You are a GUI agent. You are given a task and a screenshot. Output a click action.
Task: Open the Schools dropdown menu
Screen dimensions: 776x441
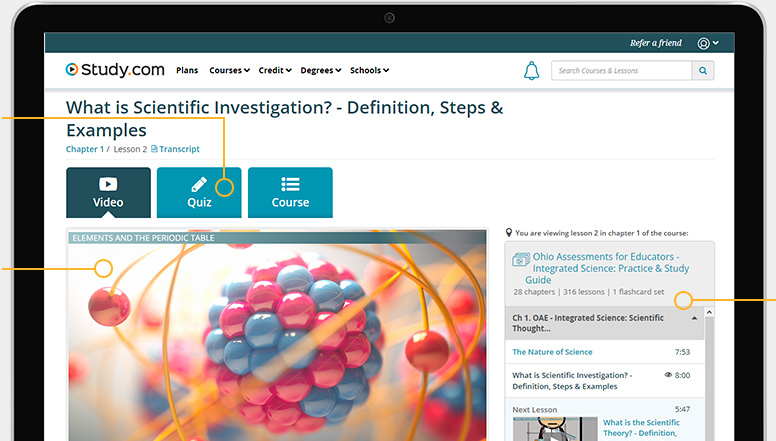369,71
